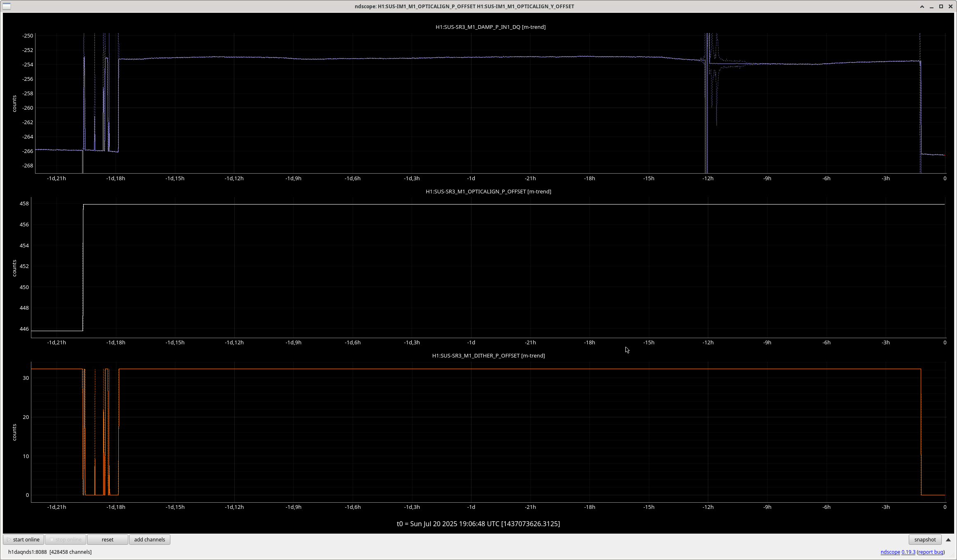Click the t0 timestamp label
This screenshot has width=957, height=560.
point(478,524)
